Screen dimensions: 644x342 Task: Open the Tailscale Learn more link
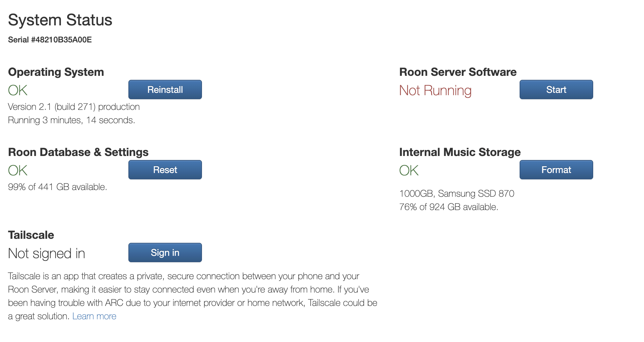click(x=94, y=316)
